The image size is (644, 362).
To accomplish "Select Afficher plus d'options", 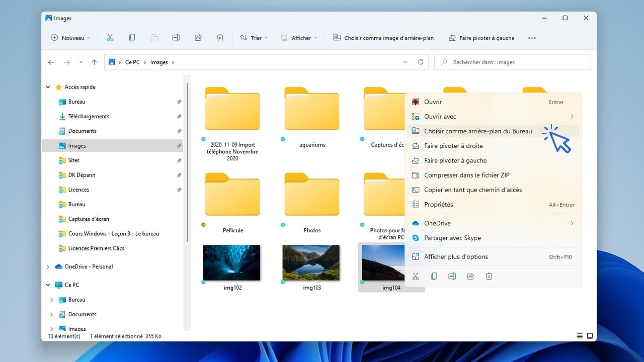I will coord(493,256).
